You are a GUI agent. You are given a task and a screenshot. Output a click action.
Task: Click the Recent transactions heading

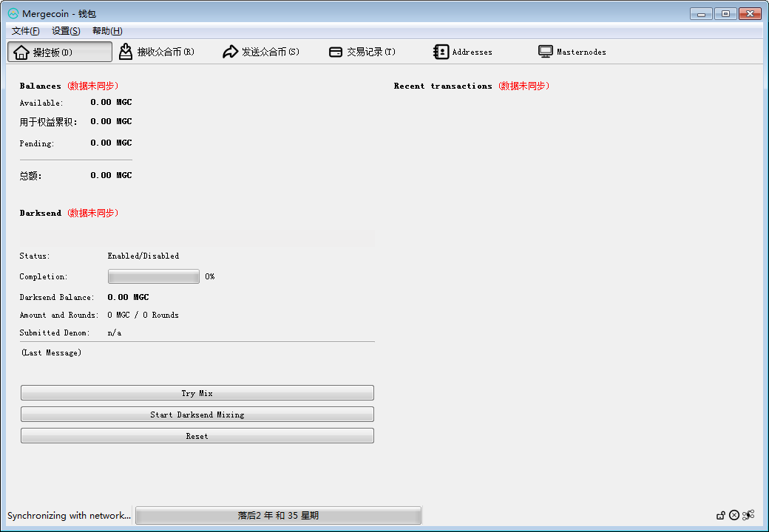tap(443, 86)
